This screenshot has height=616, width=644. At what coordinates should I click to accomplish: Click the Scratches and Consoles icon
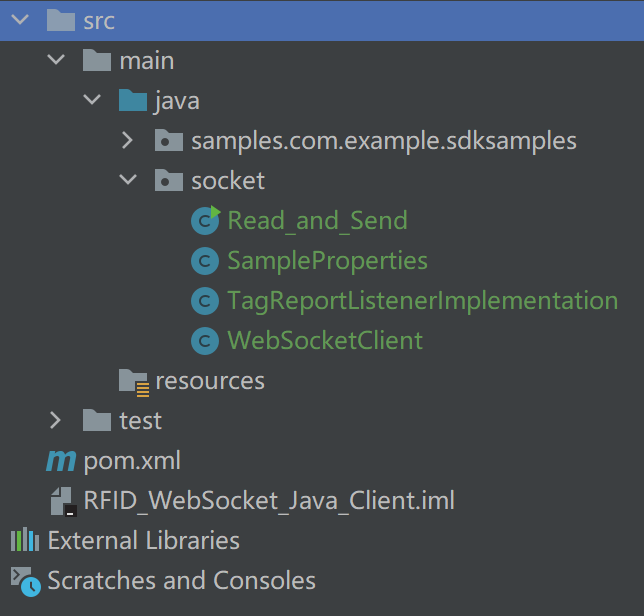25,580
